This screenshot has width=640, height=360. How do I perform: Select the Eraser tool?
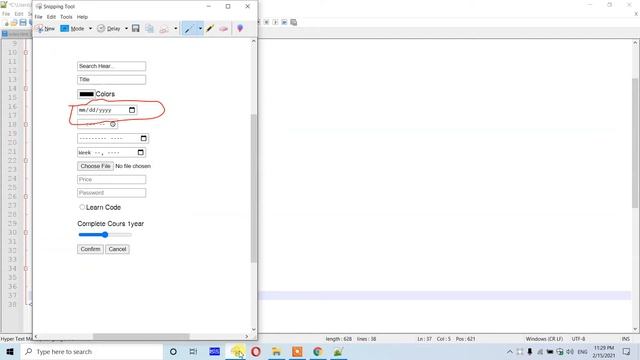223,29
